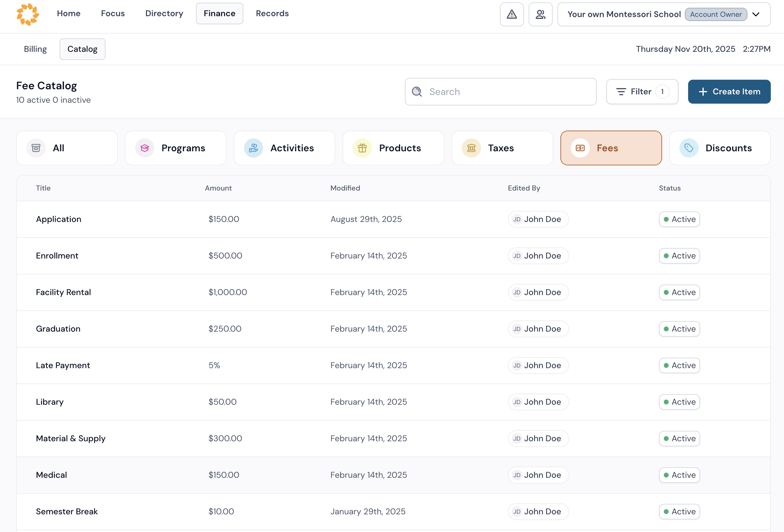
Task: Click the gift box Products icon
Action: click(x=362, y=148)
